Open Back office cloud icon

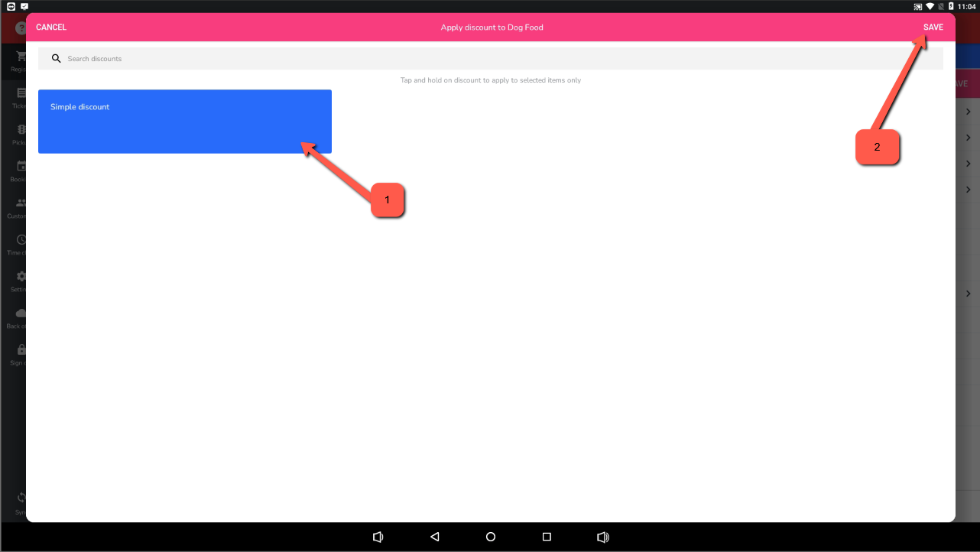(21, 313)
